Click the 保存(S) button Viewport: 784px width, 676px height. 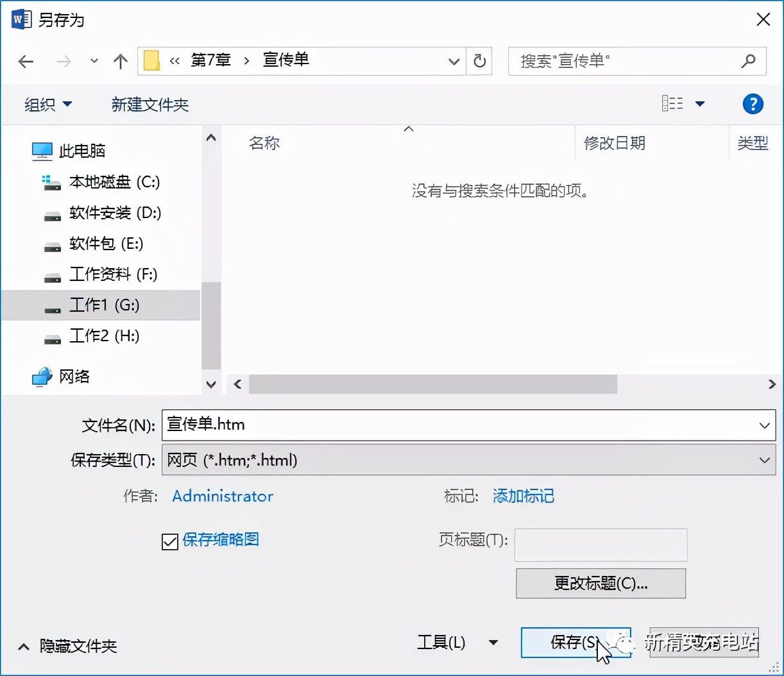(x=575, y=643)
